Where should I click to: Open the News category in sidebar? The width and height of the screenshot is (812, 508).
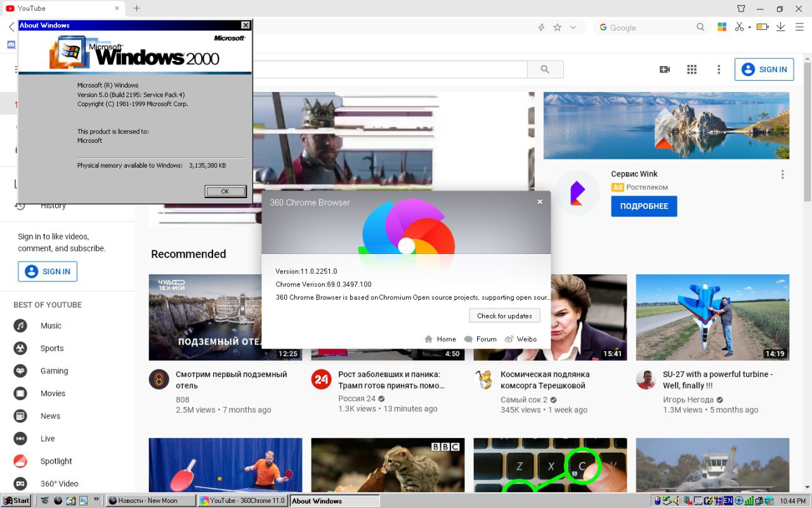click(x=50, y=416)
